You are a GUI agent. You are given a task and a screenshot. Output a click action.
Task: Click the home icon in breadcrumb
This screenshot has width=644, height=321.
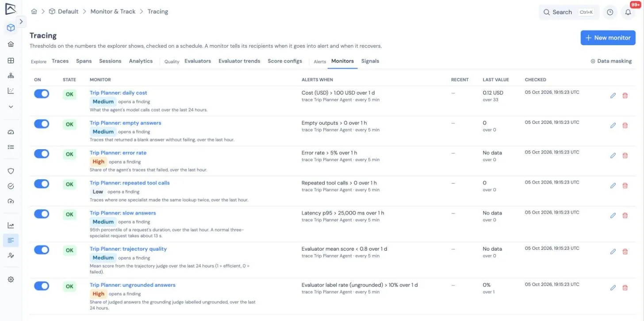[34, 12]
